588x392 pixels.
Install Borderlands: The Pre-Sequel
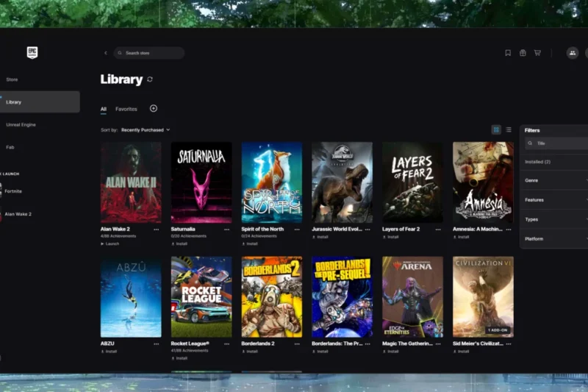(x=320, y=352)
